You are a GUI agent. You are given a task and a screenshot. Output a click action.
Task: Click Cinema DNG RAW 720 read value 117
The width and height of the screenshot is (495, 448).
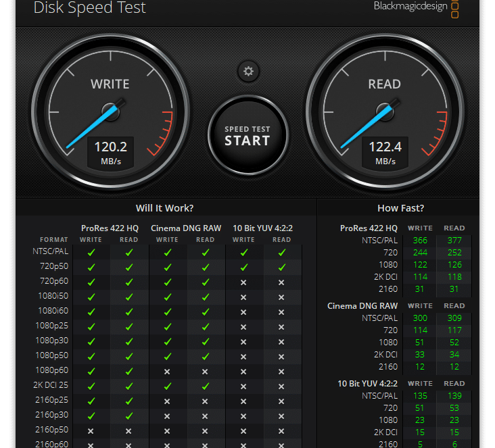pyautogui.click(x=454, y=330)
